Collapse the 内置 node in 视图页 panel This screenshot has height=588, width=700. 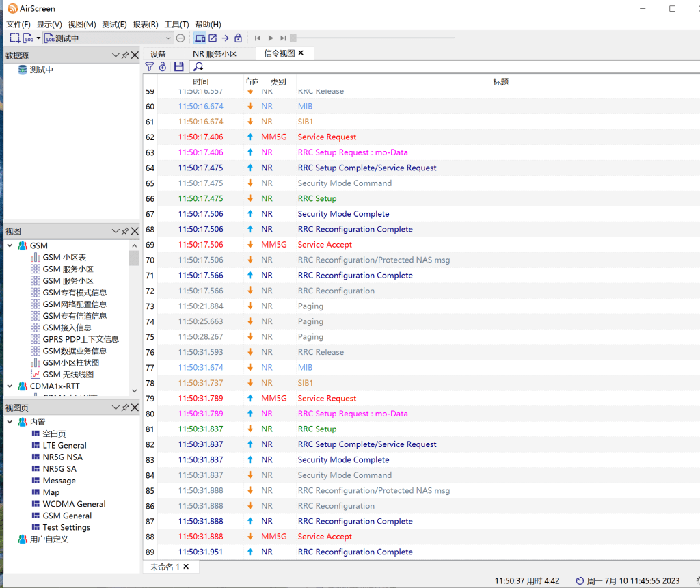pyautogui.click(x=10, y=422)
